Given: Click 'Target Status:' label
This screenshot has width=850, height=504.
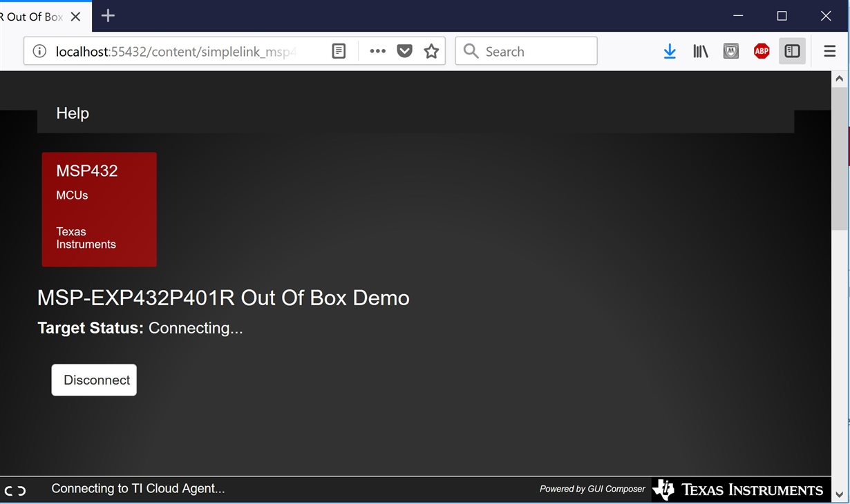Looking at the screenshot, I should point(91,328).
